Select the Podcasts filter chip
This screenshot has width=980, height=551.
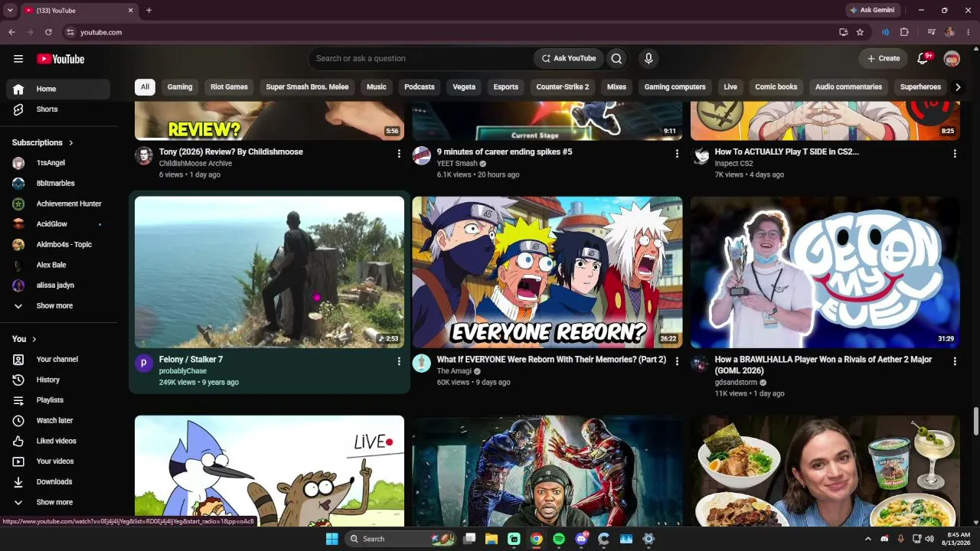[420, 87]
